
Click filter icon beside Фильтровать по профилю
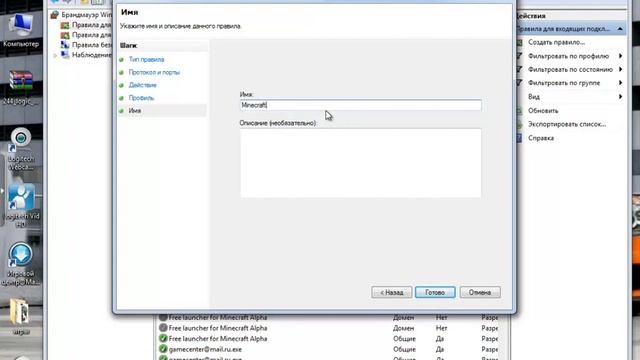point(520,56)
